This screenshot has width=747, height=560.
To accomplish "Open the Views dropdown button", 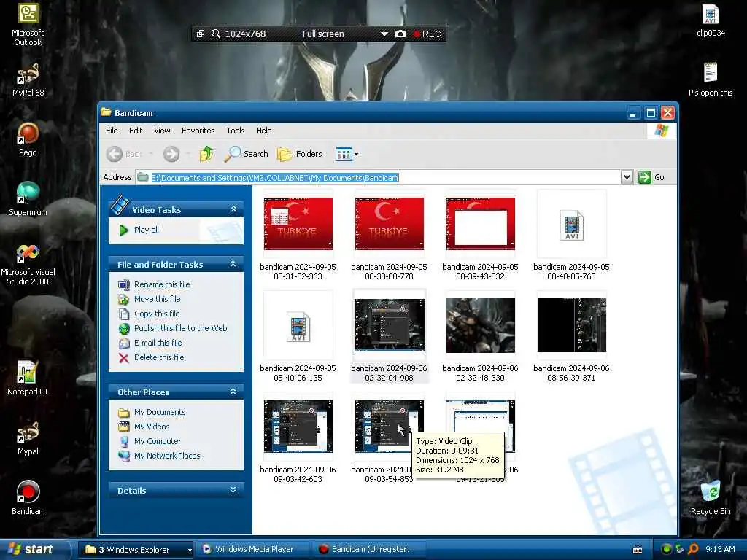I will (347, 154).
